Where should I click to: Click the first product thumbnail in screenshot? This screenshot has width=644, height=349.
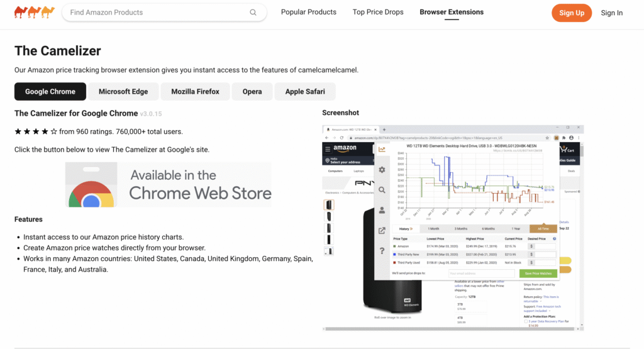329,204
